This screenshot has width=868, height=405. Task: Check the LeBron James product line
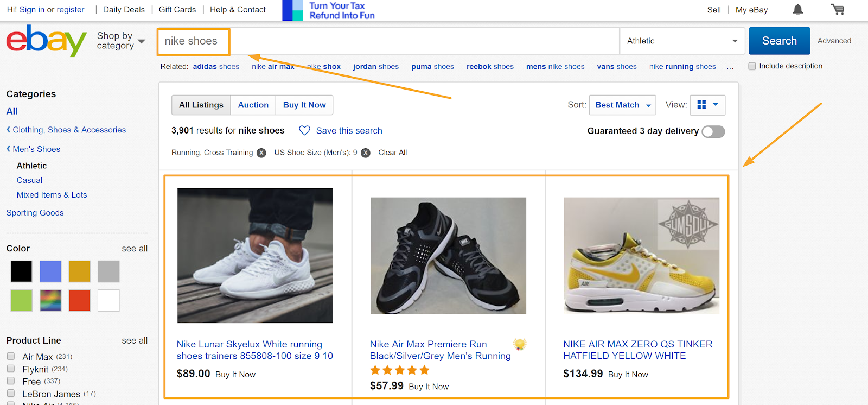(11, 394)
